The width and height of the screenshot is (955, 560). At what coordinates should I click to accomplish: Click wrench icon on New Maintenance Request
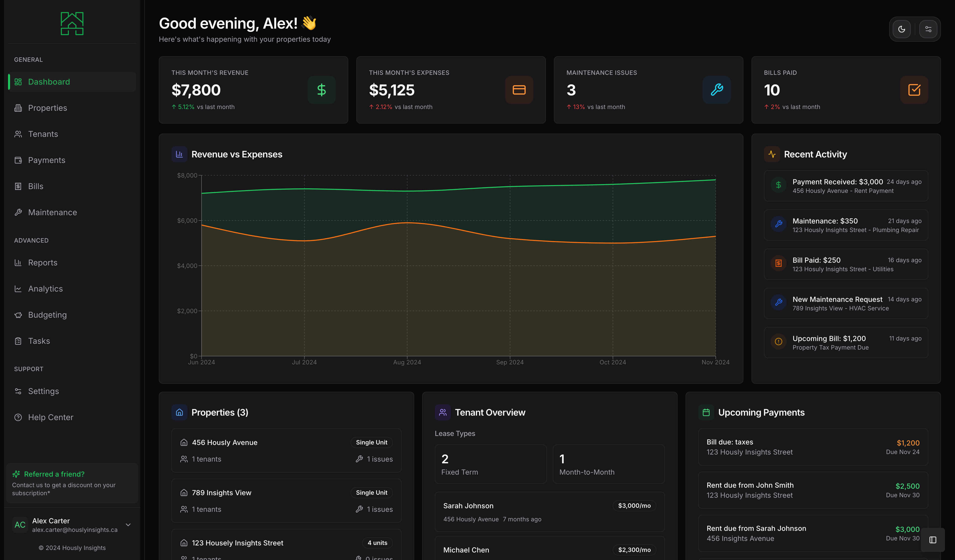pos(778,303)
